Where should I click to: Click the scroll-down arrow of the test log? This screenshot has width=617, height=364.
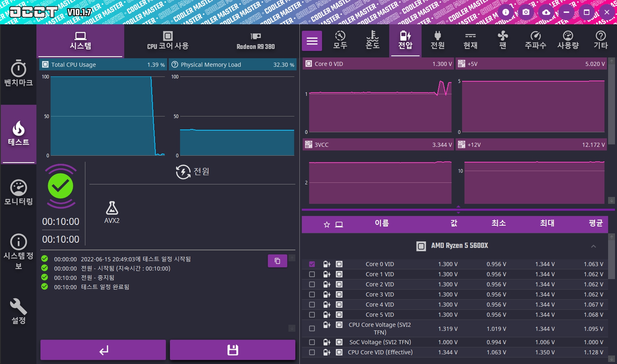[x=292, y=328]
